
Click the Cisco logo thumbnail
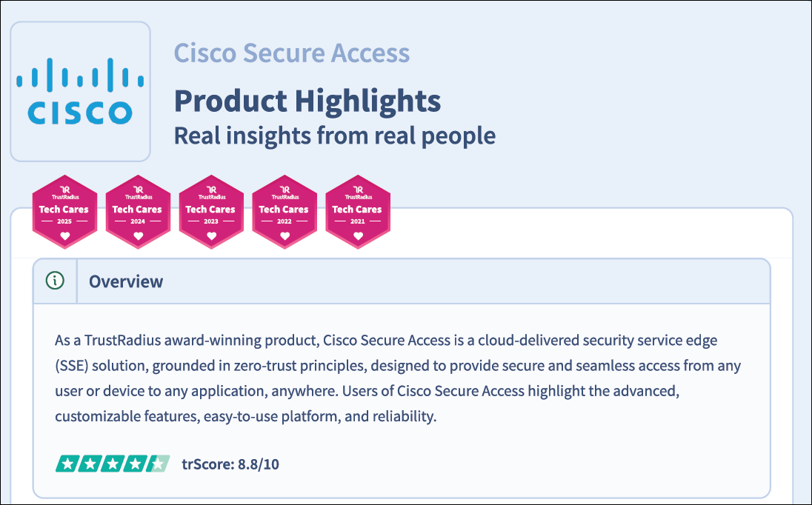(x=80, y=91)
